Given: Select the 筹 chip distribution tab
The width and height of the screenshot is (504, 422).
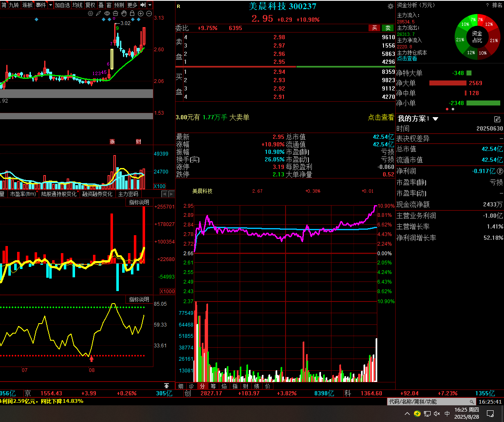Looking at the screenshot, I should click(213, 386).
